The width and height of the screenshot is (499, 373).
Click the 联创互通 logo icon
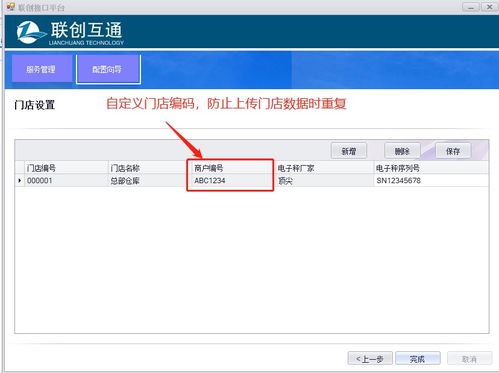tap(31, 32)
